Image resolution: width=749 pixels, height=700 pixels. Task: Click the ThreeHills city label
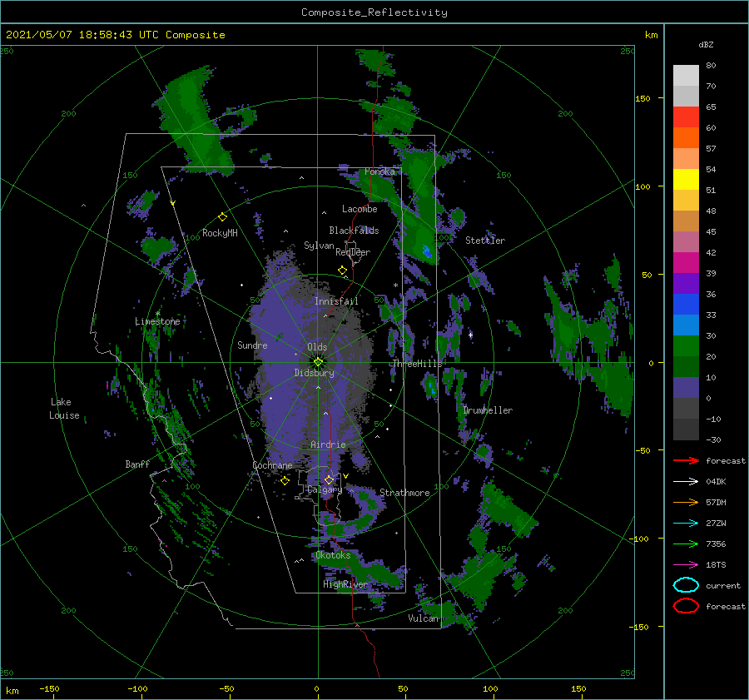tap(418, 364)
